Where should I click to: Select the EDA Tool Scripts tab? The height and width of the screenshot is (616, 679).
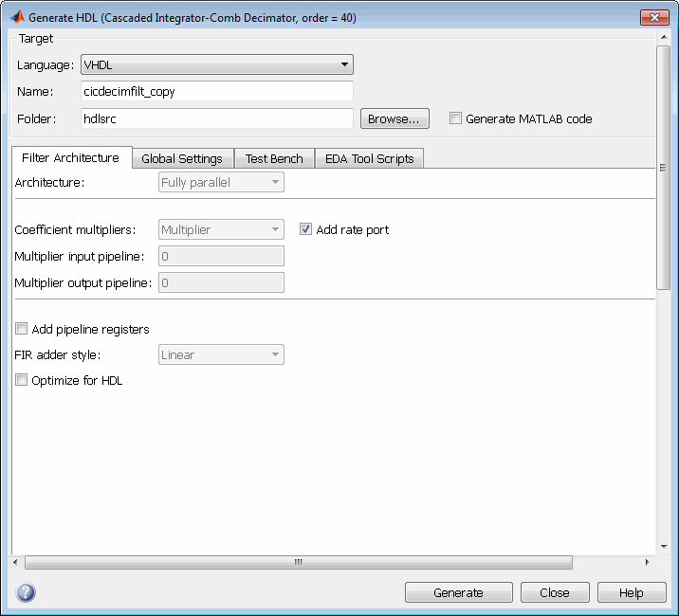[x=370, y=158]
